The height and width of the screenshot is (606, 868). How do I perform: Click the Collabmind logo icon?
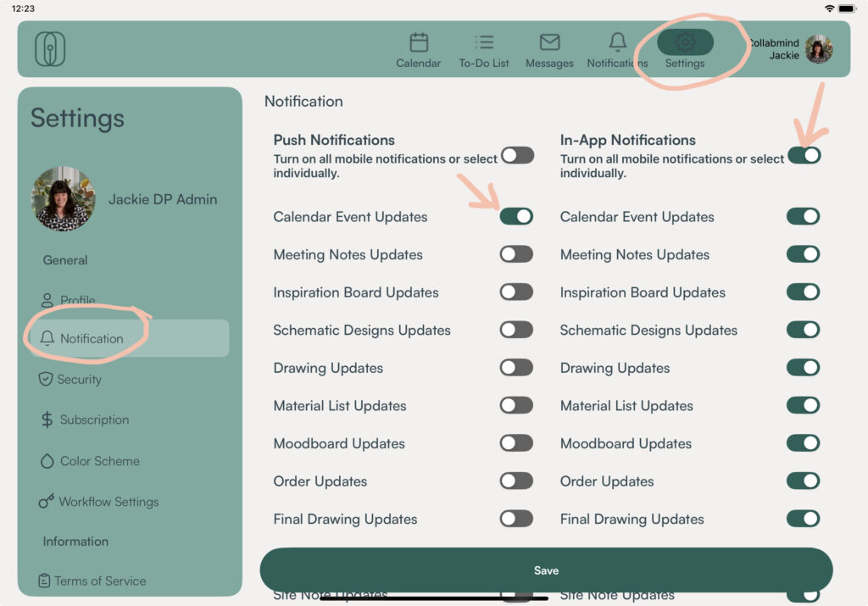point(50,49)
